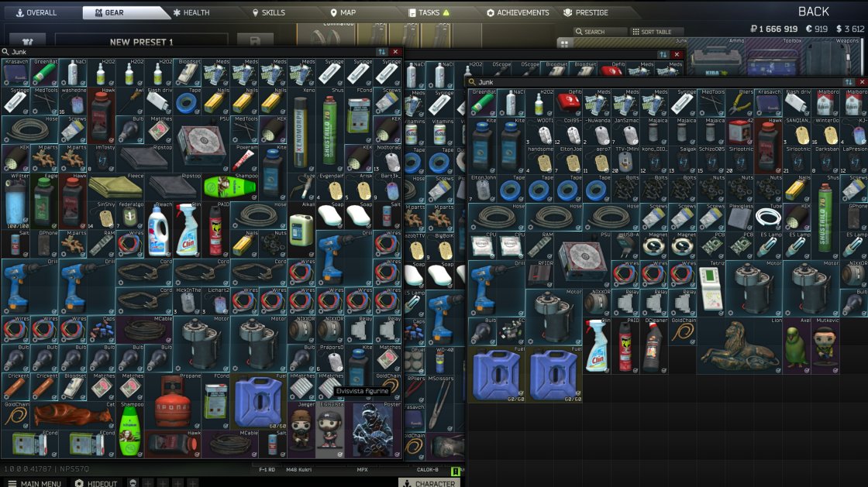Select the Axel parrot figurine

[797, 345]
